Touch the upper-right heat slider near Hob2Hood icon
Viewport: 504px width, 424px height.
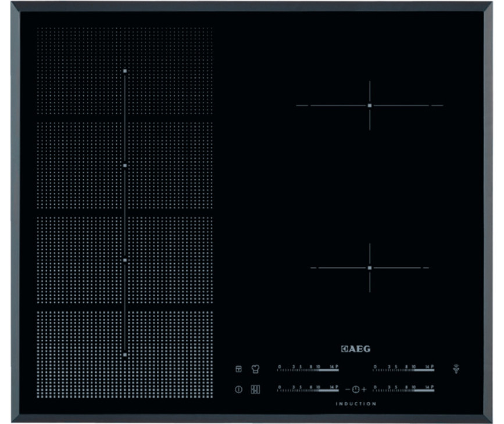click(x=403, y=368)
